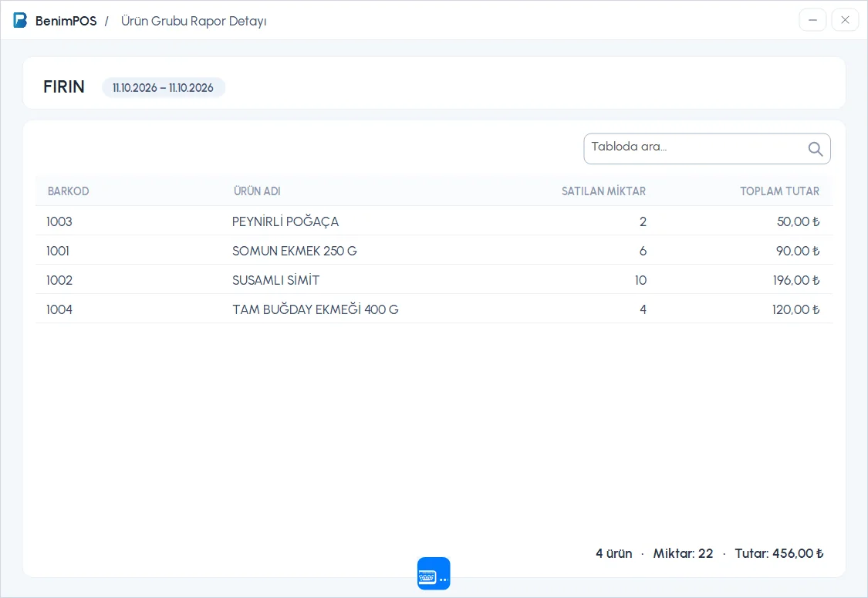The height and width of the screenshot is (598, 868).
Task: Select the PEYNİRLİ POĞAÇA product name
Action: (285, 221)
